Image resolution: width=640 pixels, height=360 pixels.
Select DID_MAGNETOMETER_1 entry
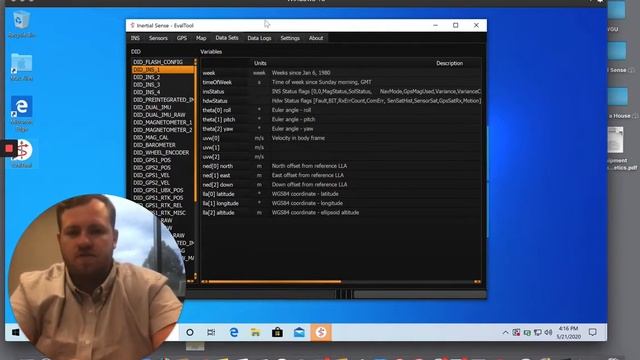(162, 122)
